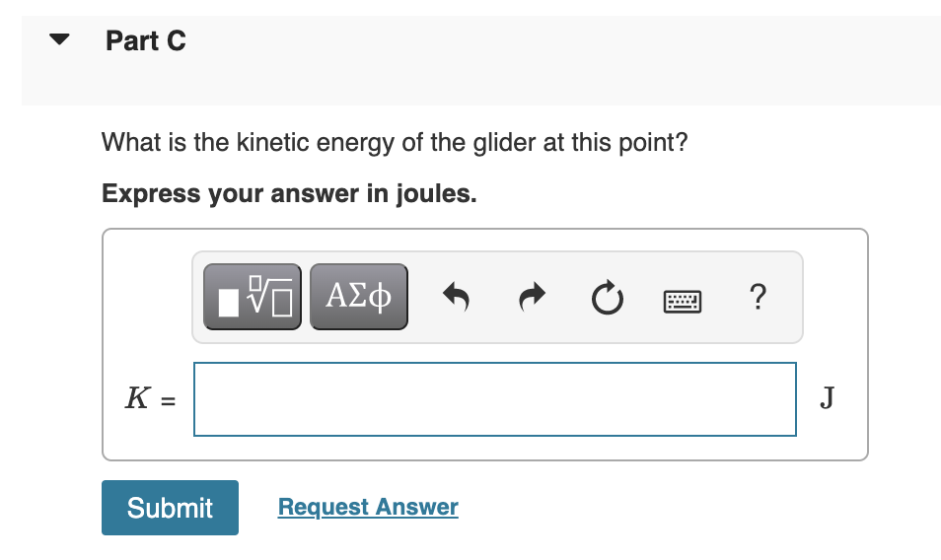Click the equals sign beside K
Image resolution: width=941 pixels, height=560 pixels.
(169, 400)
